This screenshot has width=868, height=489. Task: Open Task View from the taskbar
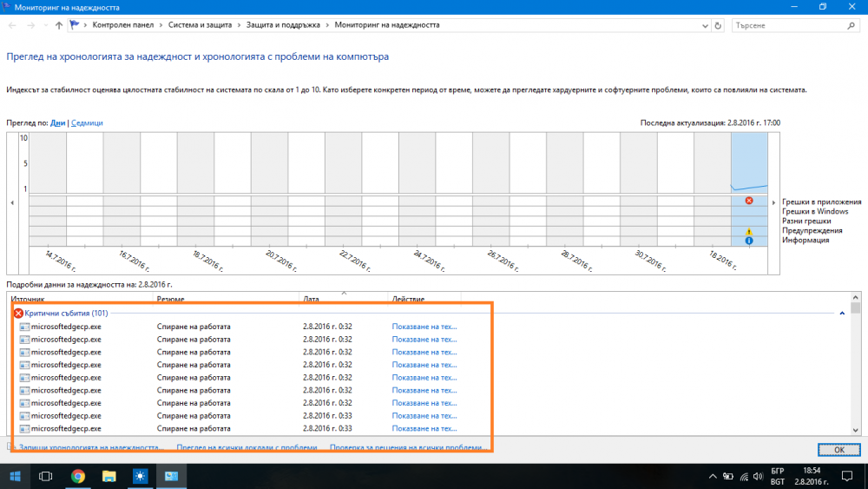pyautogui.click(x=45, y=476)
